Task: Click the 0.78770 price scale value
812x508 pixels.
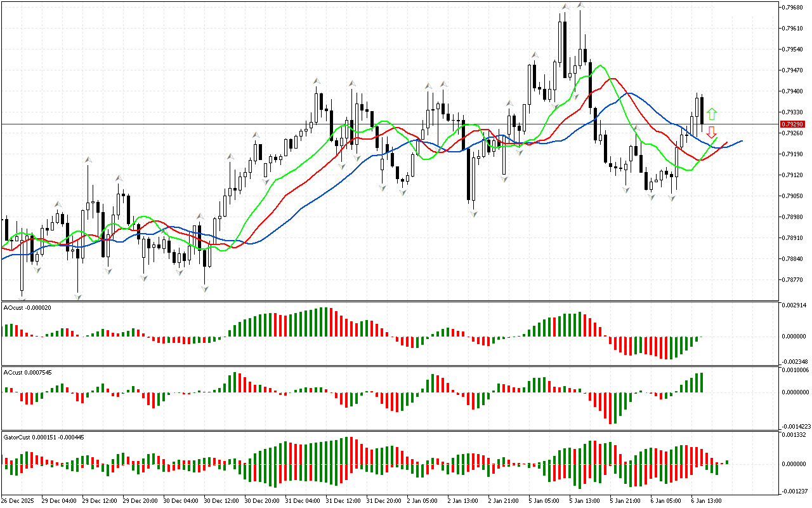Action: (796, 279)
